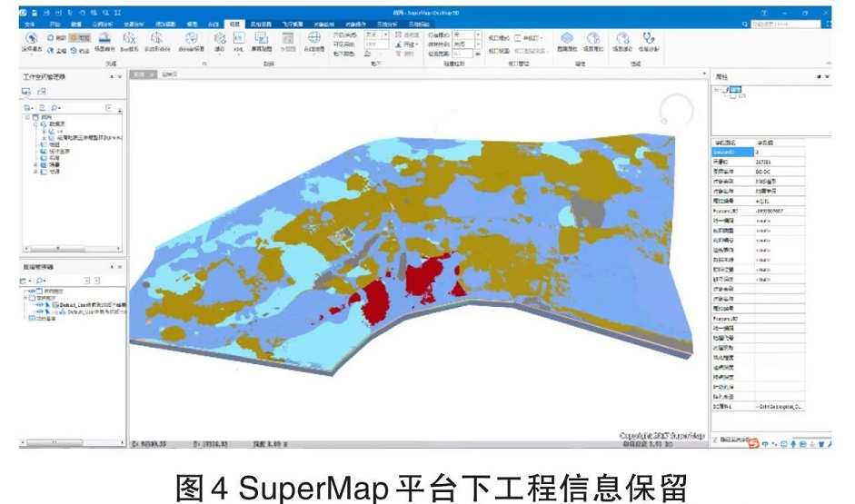Click layer manager search dropdown icon
The image size is (855, 504).
point(41,282)
